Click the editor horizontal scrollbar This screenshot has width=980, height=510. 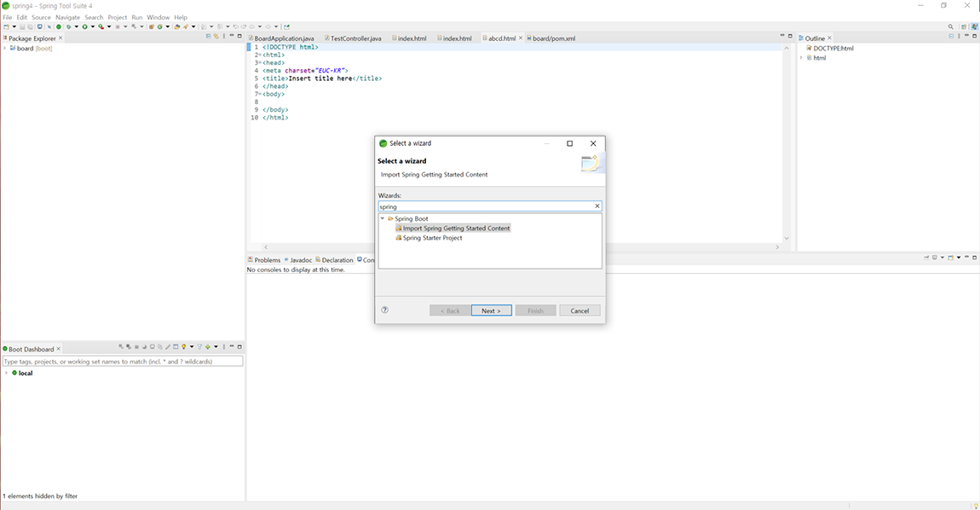(x=521, y=246)
